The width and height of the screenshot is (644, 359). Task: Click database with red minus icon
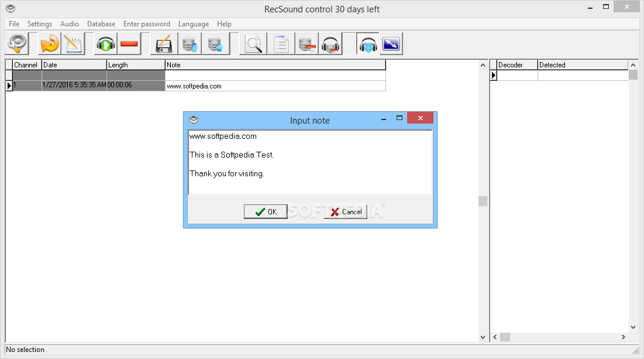click(307, 43)
